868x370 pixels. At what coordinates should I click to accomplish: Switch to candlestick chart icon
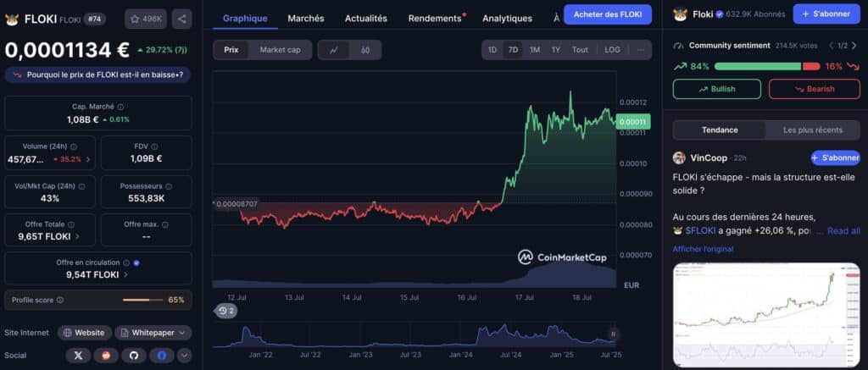pos(364,50)
